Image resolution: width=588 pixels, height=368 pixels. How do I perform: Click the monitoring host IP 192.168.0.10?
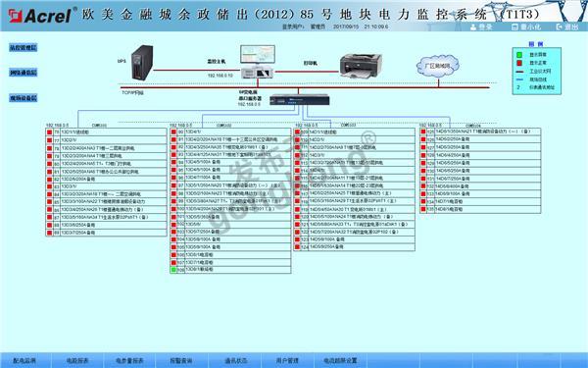click(x=220, y=76)
